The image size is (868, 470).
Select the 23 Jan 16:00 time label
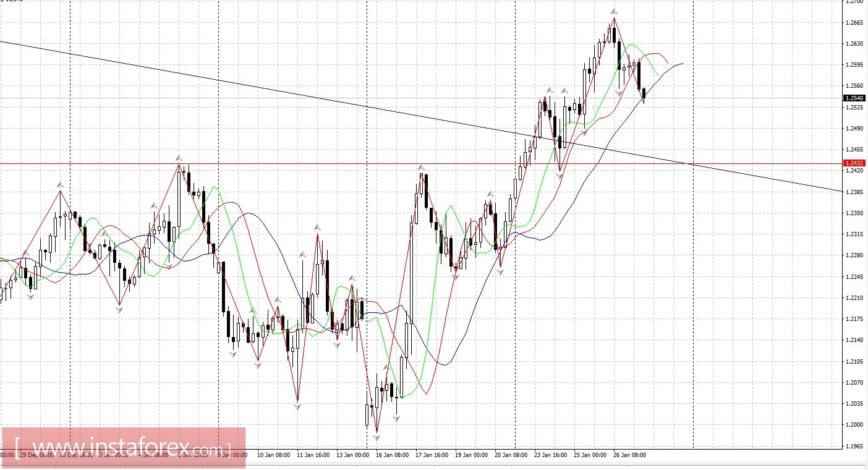coord(551,455)
